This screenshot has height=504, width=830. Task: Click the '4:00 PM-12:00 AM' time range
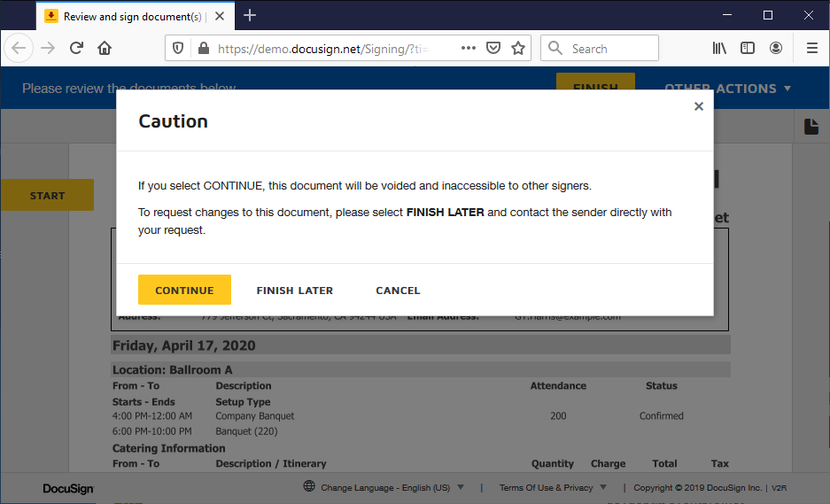tap(152, 416)
